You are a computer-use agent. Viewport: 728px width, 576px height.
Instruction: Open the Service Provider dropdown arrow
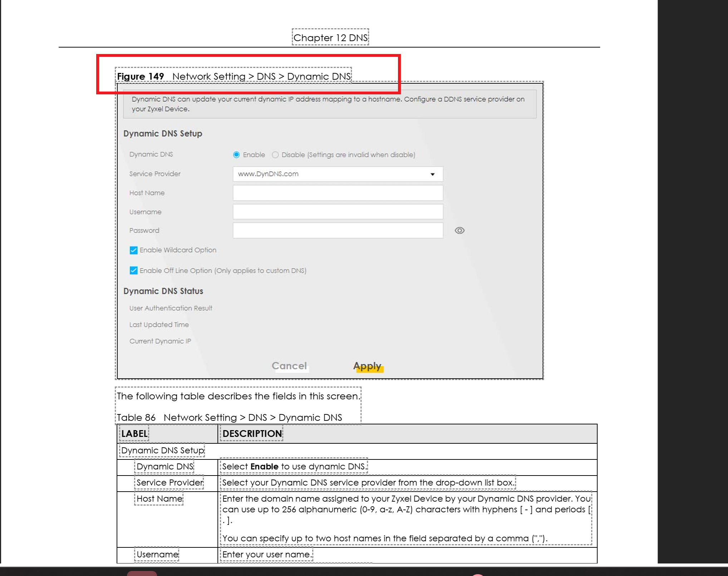[432, 174]
